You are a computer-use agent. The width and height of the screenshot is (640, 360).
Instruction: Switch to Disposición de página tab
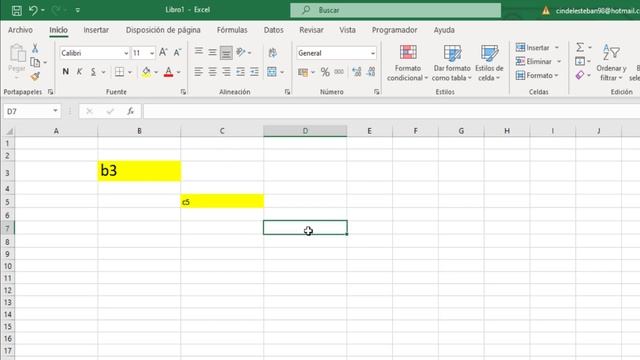[x=163, y=30]
